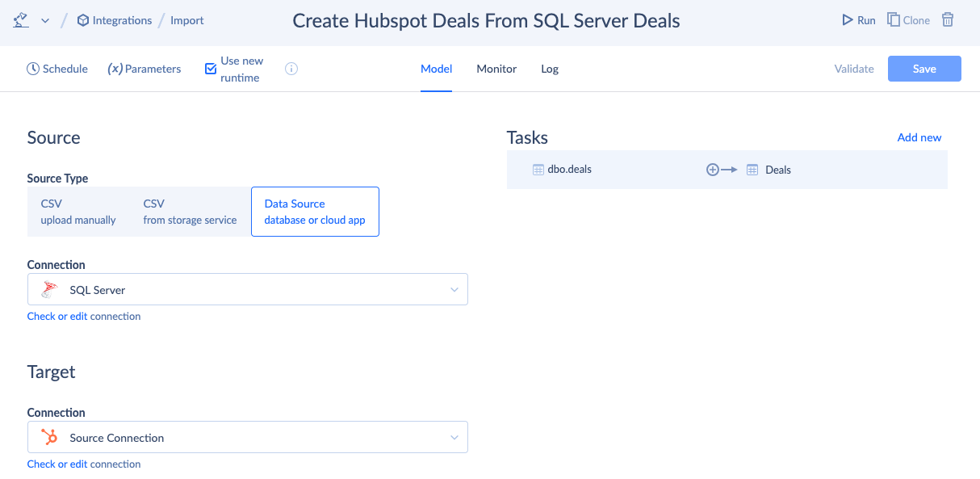Open the Parameters dialog
Image resolution: width=980 pixels, height=479 pixels.
(144, 69)
